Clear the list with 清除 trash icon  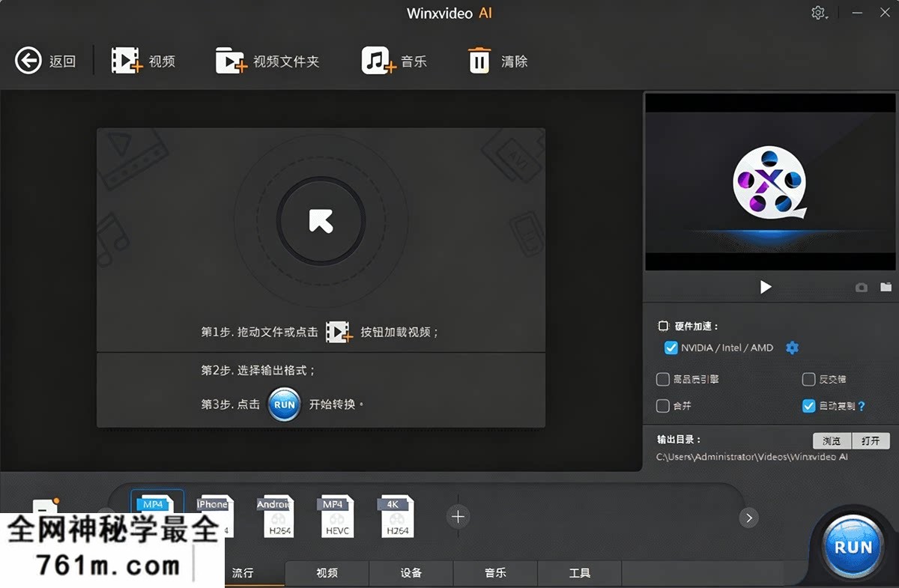coord(498,61)
